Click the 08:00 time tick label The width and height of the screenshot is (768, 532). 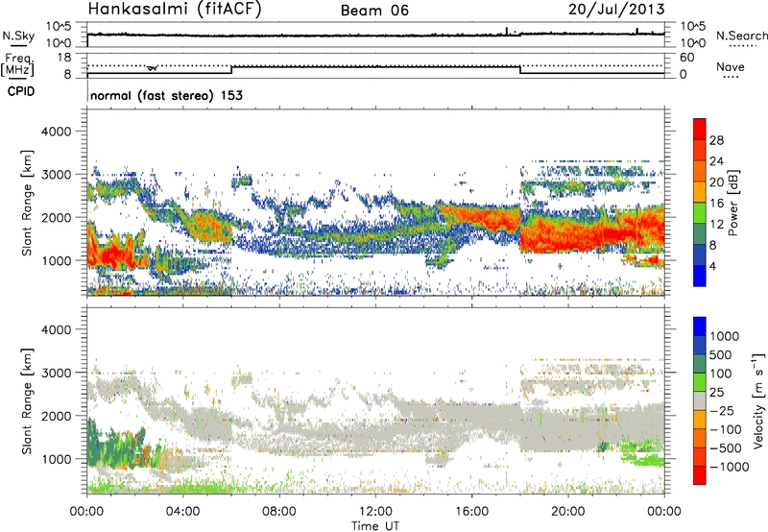coord(279,512)
